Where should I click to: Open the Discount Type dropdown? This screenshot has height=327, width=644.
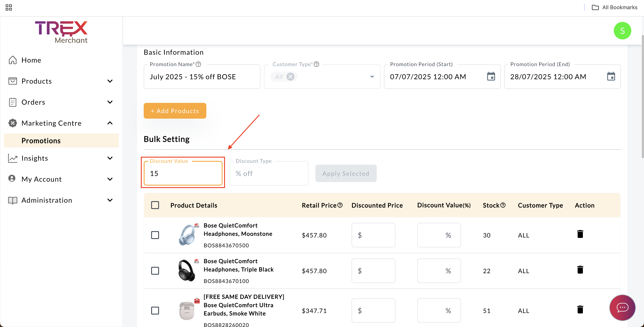[x=269, y=173]
